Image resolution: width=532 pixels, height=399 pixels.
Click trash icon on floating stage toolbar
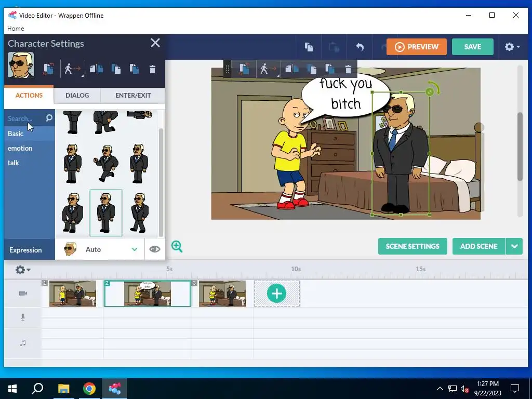348,69
